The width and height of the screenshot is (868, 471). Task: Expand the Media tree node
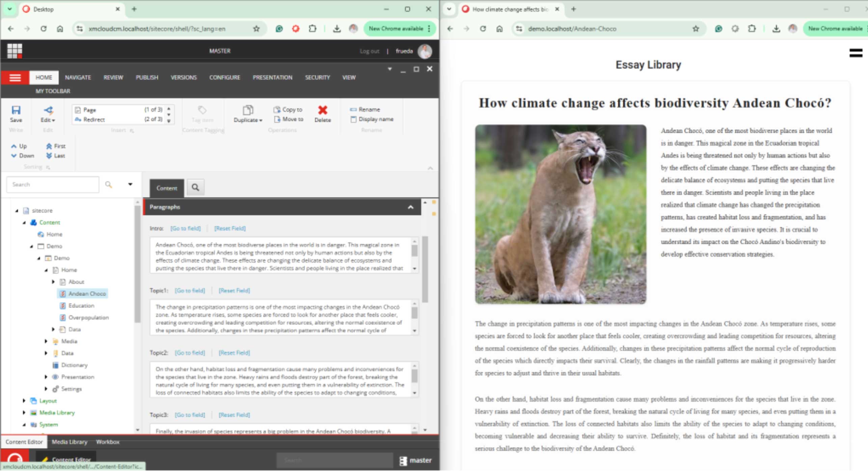[46, 341]
